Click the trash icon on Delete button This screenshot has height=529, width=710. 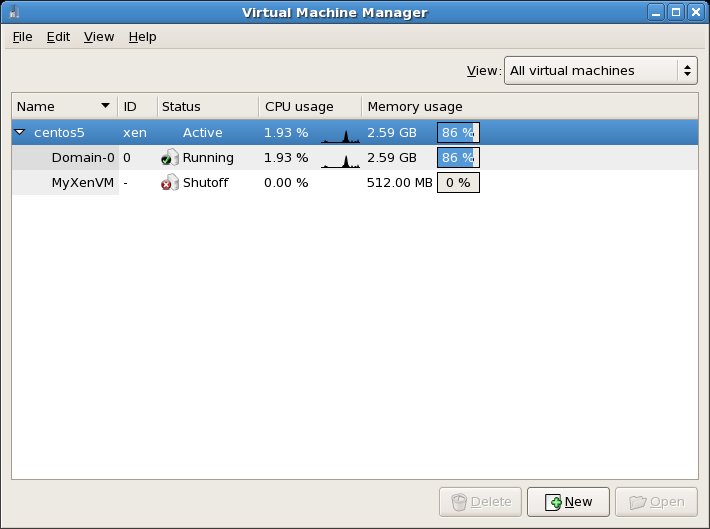tap(458, 502)
